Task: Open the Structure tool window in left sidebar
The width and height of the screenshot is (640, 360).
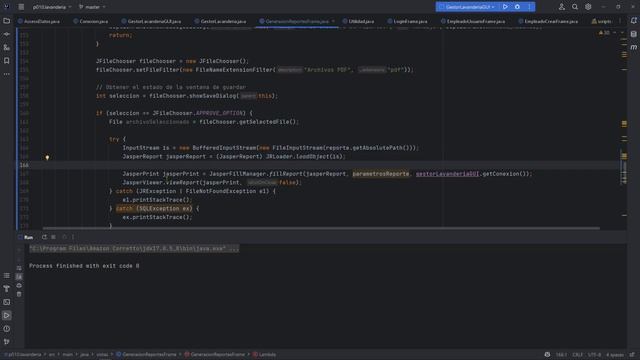Action: (x=7, y=48)
